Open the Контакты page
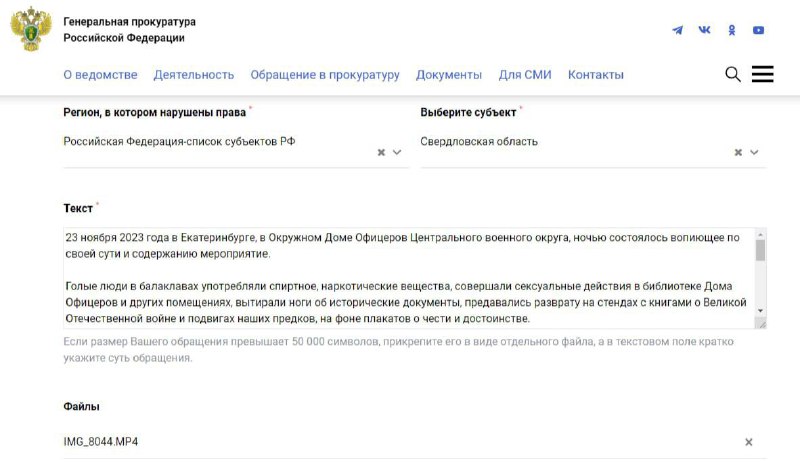Viewport: 800px width, 462px height. pyautogui.click(x=596, y=75)
